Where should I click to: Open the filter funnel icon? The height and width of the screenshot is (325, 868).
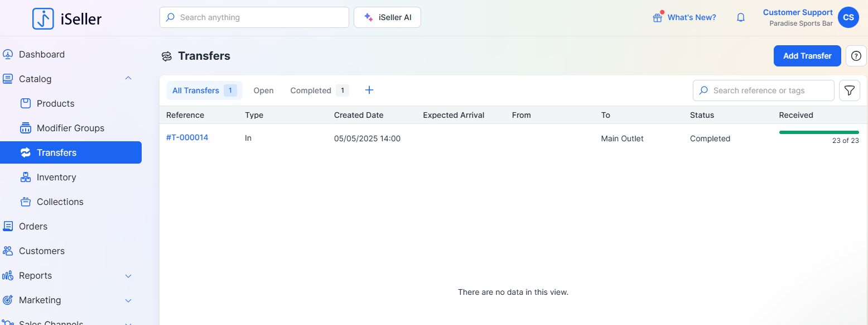tap(849, 90)
